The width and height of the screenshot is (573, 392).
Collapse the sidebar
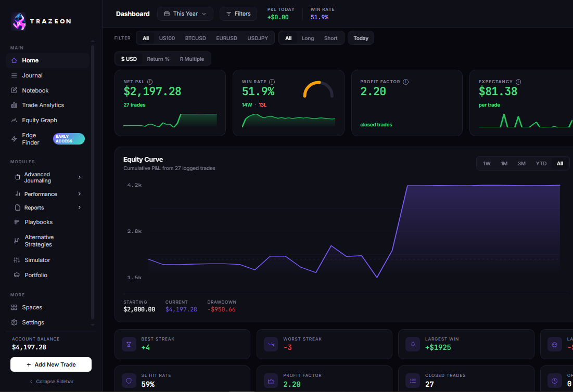(52, 382)
